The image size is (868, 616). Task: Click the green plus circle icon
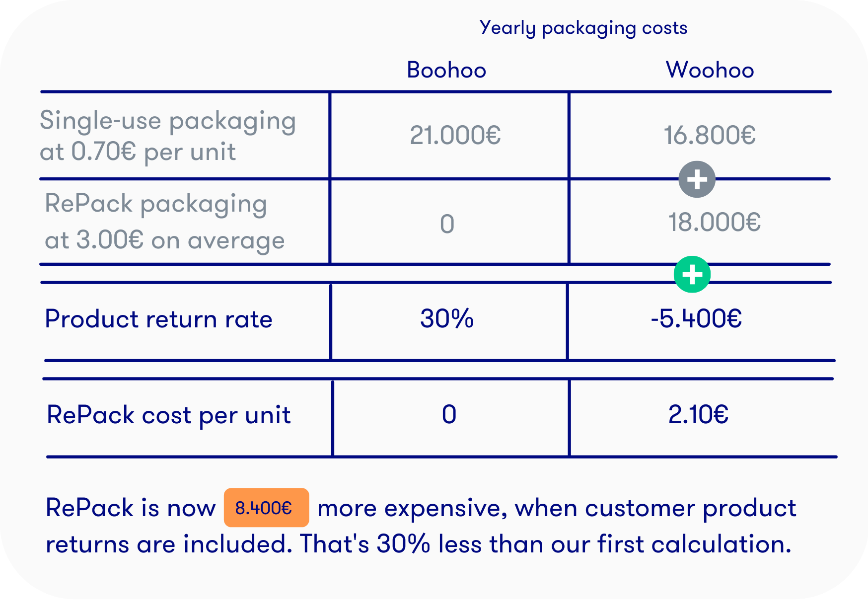point(692,274)
